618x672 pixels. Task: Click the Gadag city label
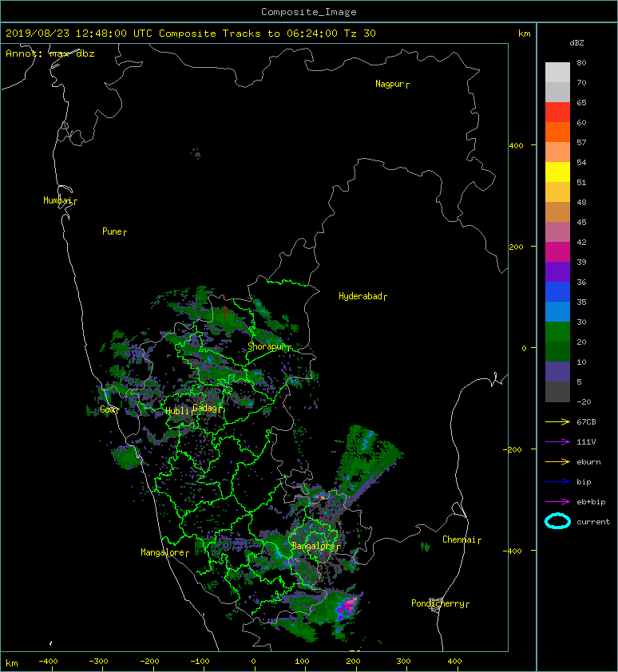(207, 408)
